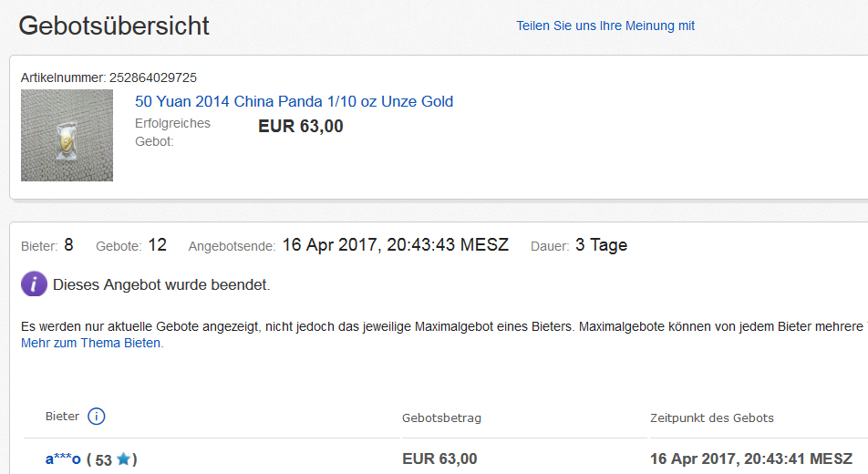Open bidder a***o profile link

pyautogui.click(x=63, y=459)
